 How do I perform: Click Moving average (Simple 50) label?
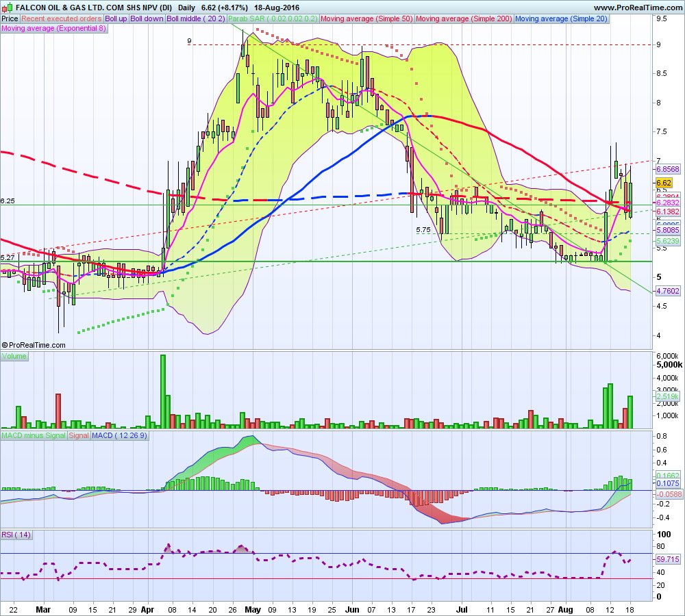[x=367, y=18]
